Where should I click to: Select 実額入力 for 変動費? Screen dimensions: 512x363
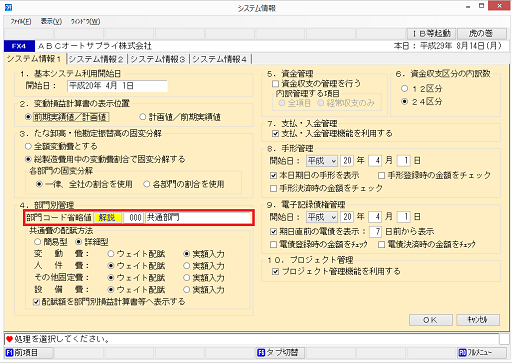click(204, 254)
